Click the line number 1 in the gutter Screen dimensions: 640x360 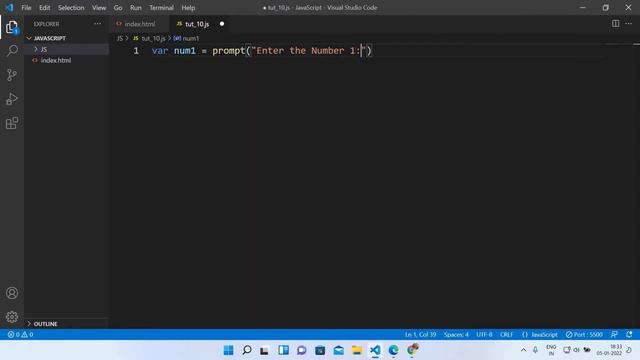click(x=136, y=51)
